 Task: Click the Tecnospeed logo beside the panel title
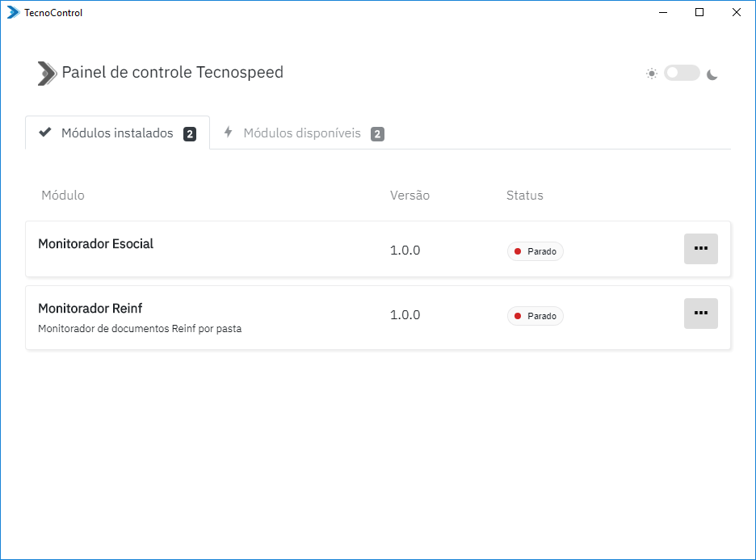click(x=47, y=74)
